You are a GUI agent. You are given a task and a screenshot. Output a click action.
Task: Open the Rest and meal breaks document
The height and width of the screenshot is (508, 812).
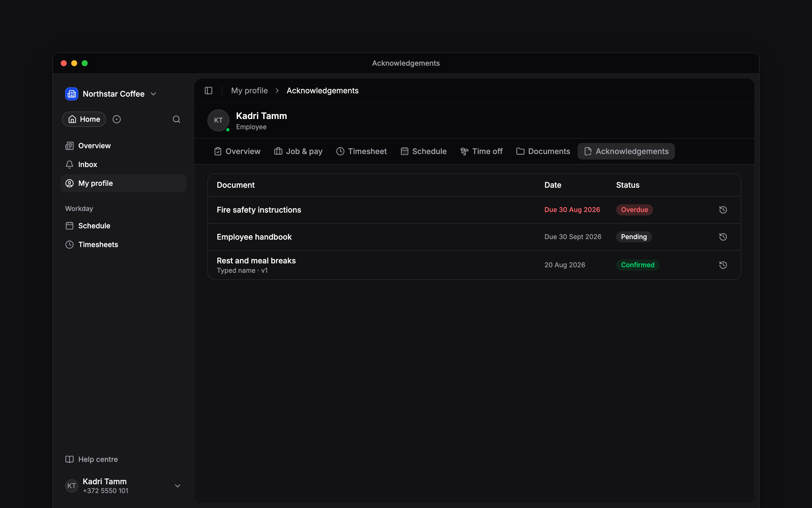click(256, 261)
